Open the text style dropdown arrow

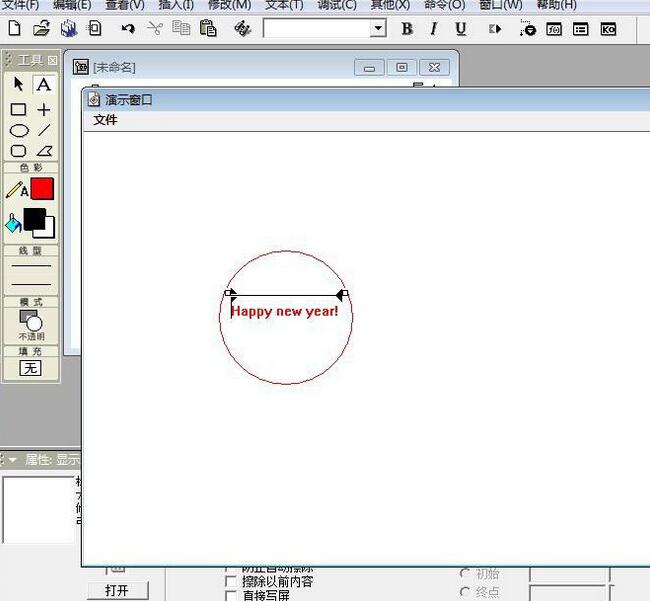[x=378, y=29]
